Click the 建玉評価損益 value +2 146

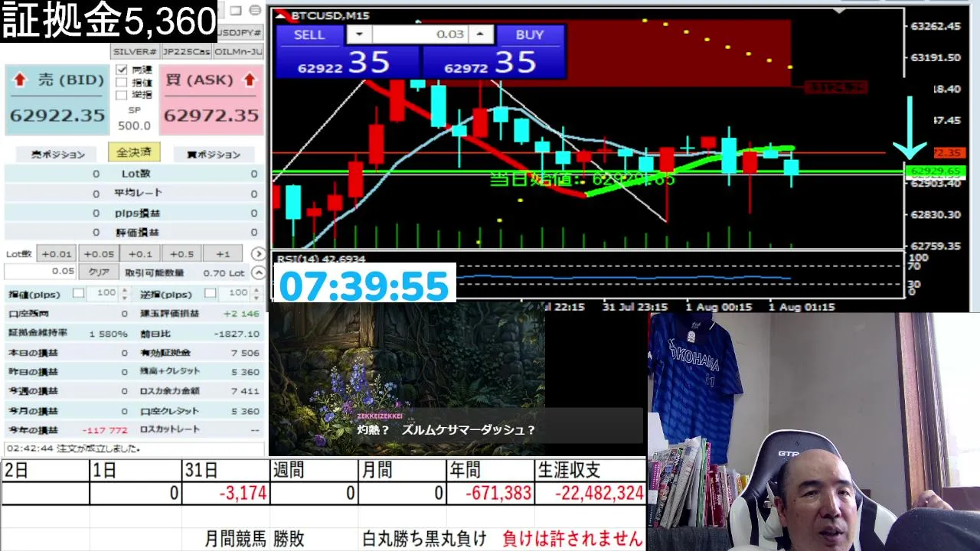pos(241,314)
